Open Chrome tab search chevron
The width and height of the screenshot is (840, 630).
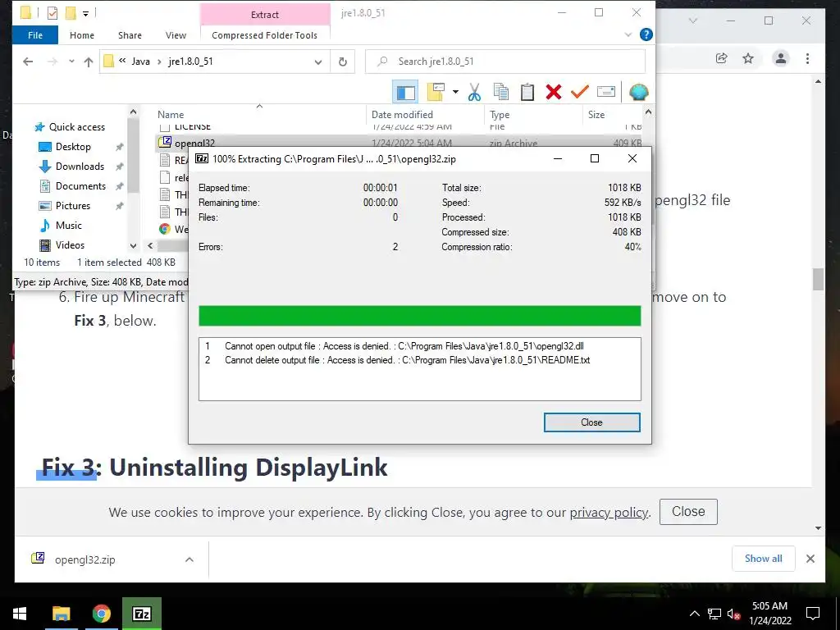[692, 21]
